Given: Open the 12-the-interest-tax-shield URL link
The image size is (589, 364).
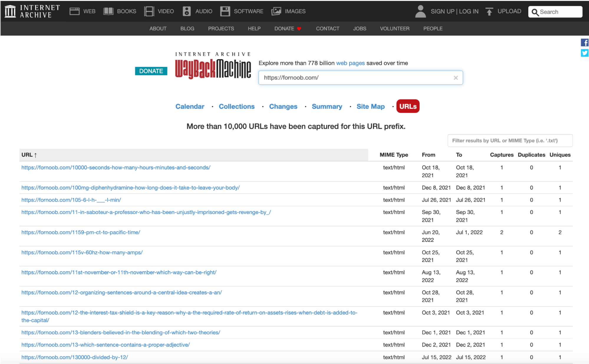Looking at the screenshot, I should tap(189, 316).
